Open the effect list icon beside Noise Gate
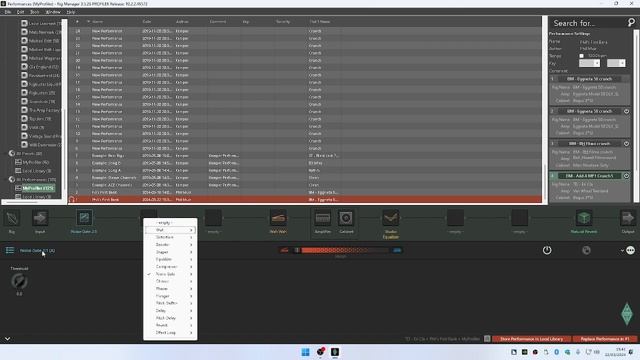The width and height of the screenshot is (640, 360). tap(10, 250)
